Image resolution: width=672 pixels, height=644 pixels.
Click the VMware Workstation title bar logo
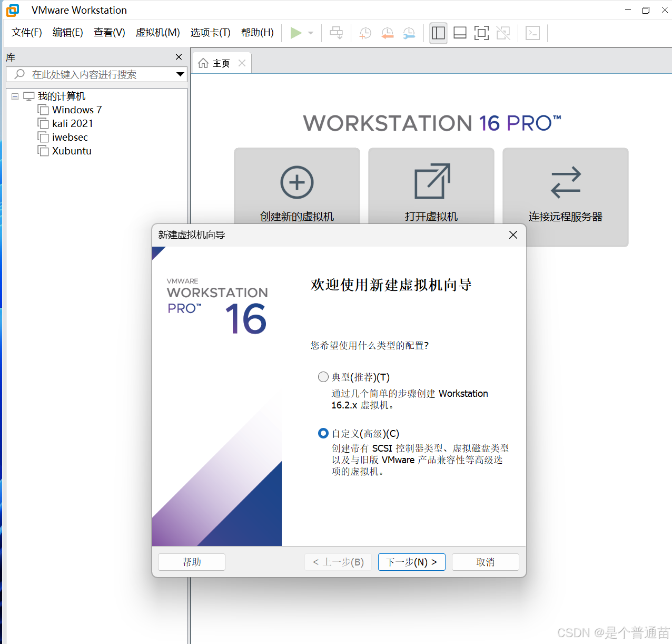pyautogui.click(x=13, y=10)
